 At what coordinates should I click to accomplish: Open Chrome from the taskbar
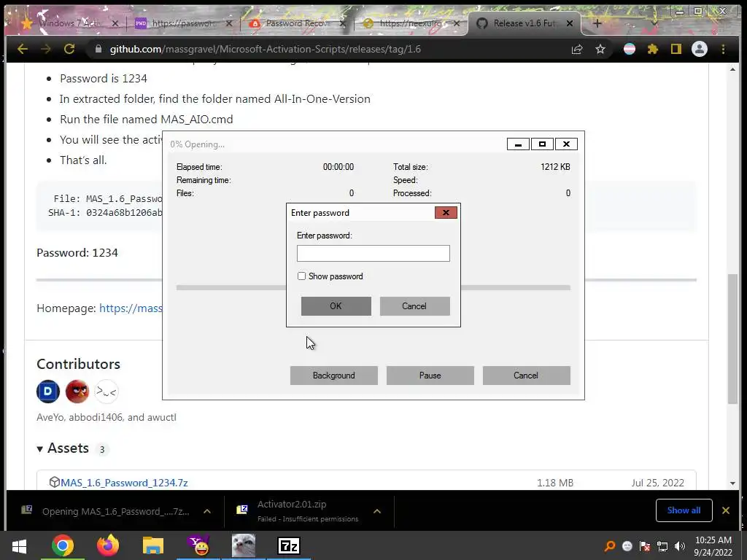(63, 545)
